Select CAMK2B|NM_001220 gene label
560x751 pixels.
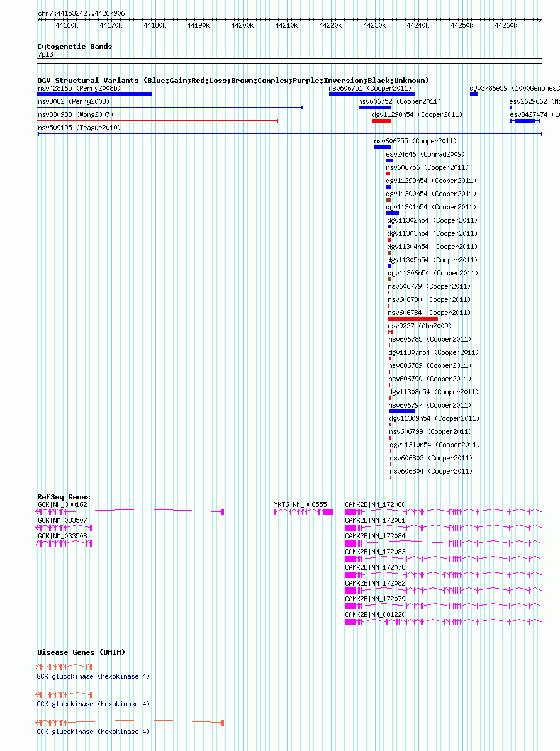click(375, 615)
